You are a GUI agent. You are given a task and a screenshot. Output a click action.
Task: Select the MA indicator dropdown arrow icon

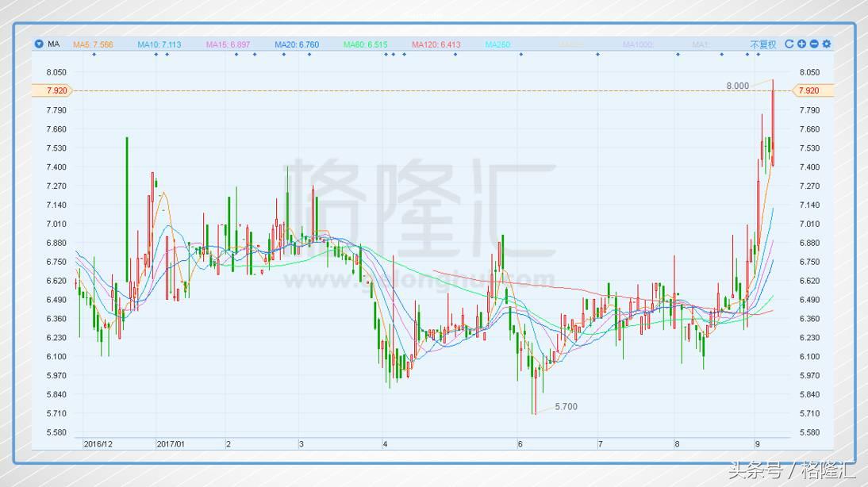[37, 44]
